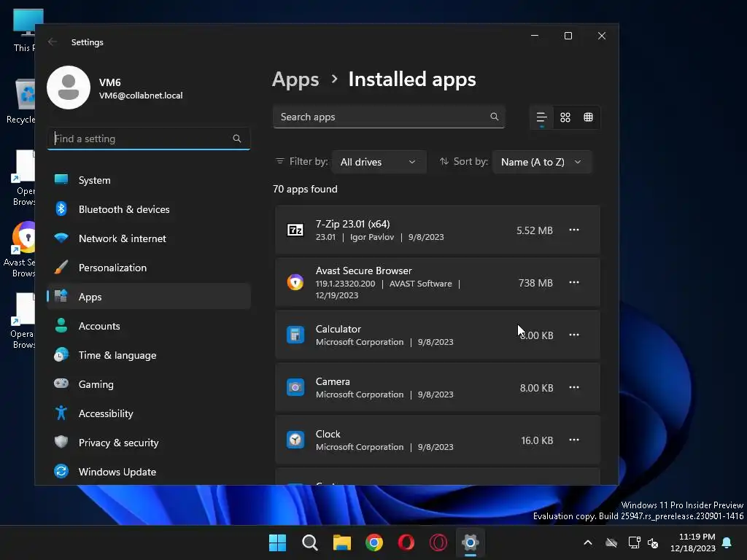Viewport: 747px width, 560px height.
Task: Click the Search apps magnifier icon
Action: tap(494, 117)
